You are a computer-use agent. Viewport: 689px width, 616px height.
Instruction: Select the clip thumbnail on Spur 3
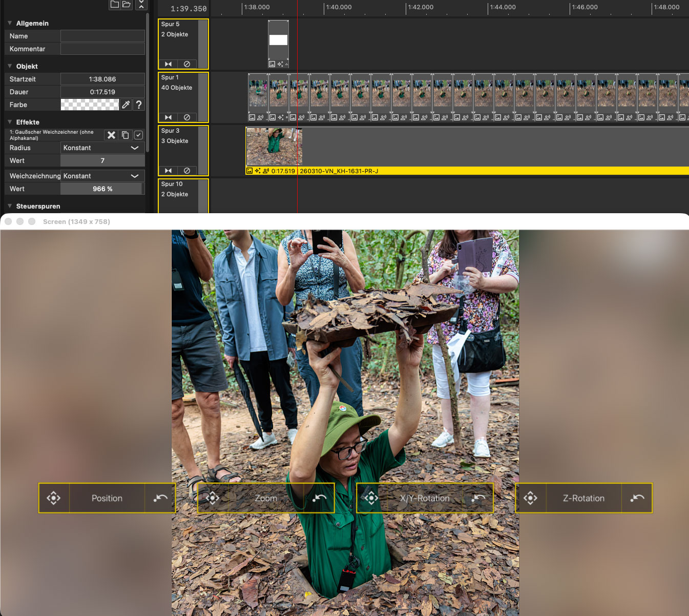[x=274, y=147]
